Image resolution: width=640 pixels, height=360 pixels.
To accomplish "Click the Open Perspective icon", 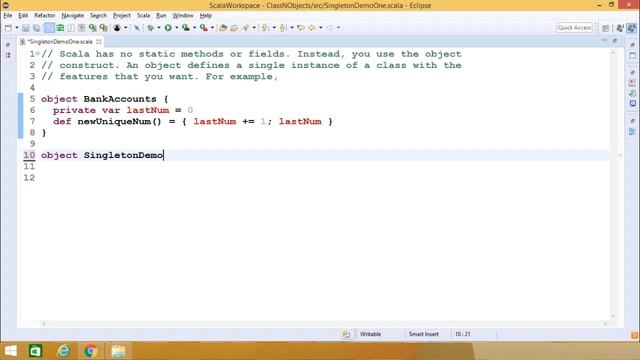I will click(x=606, y=28).
